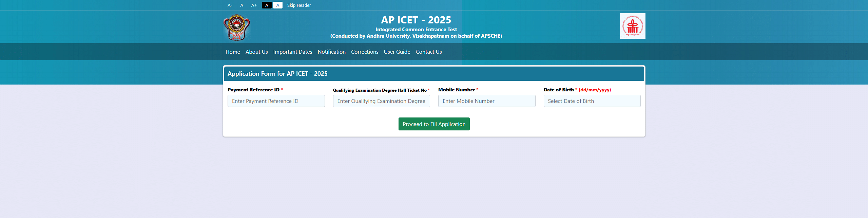Increase font size with A+ button
Screen dimensions: 868x218
pos(254,5)
